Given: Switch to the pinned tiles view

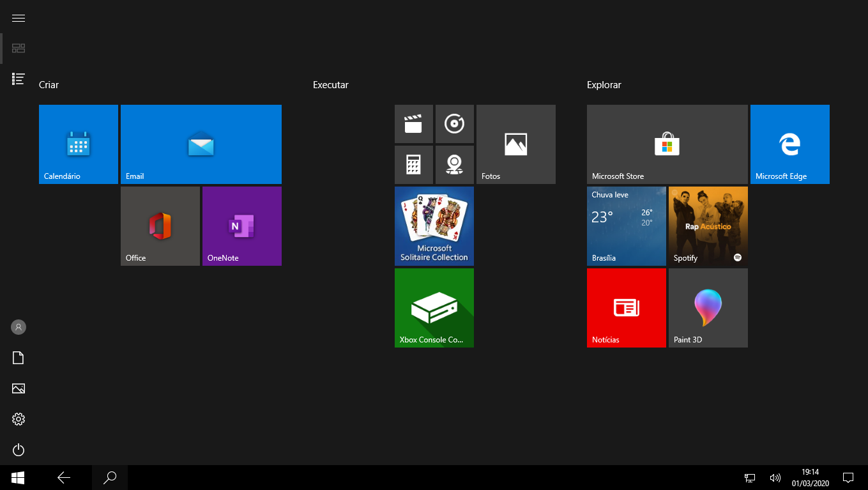Looking at the screenshot, I should (x=19, y=49).
